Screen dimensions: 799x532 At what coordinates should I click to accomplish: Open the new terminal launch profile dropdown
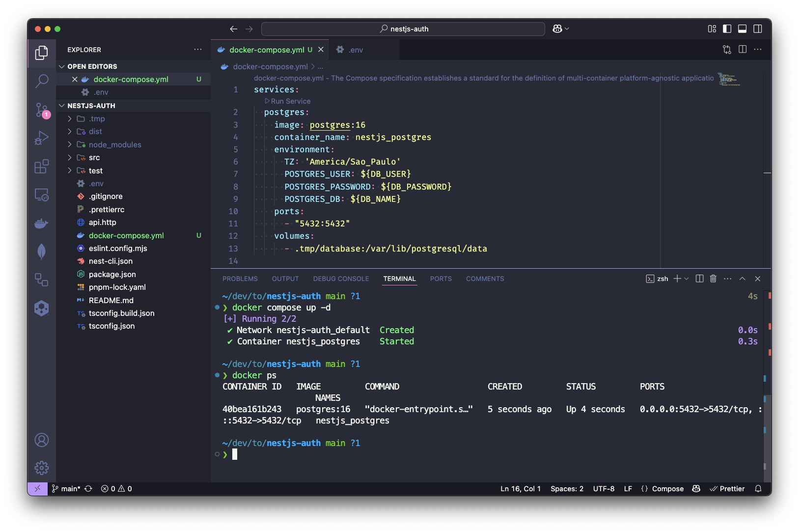(687, 279)
